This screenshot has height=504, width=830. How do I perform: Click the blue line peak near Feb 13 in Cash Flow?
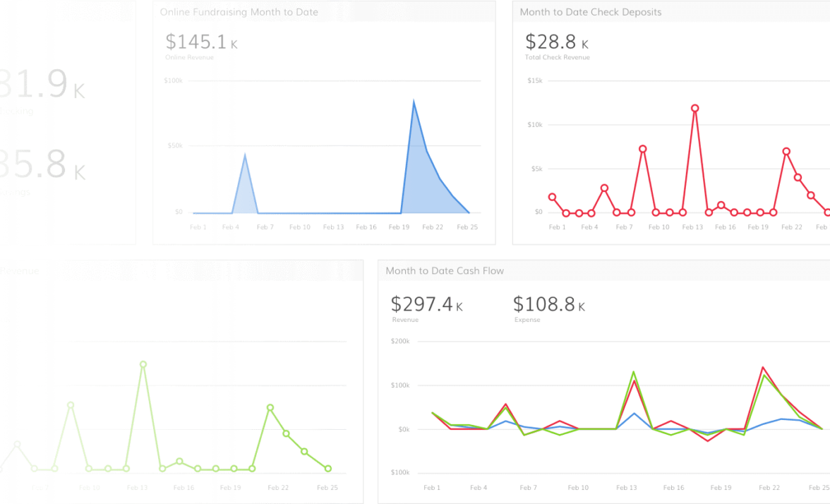(634, 414)
